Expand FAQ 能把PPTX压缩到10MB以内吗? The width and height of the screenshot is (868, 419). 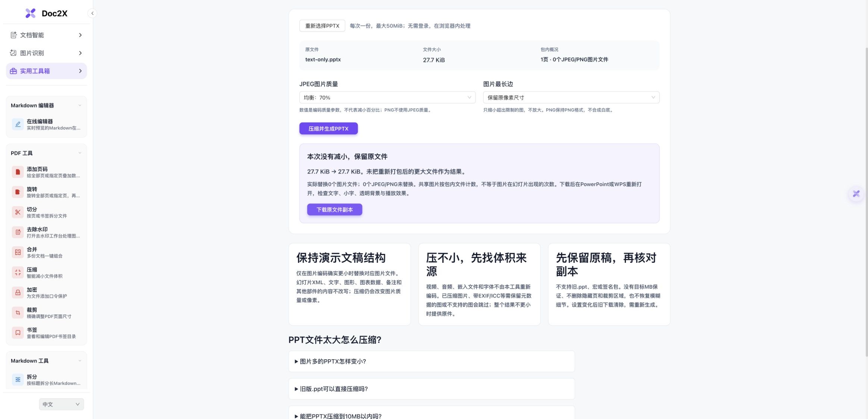432,413
